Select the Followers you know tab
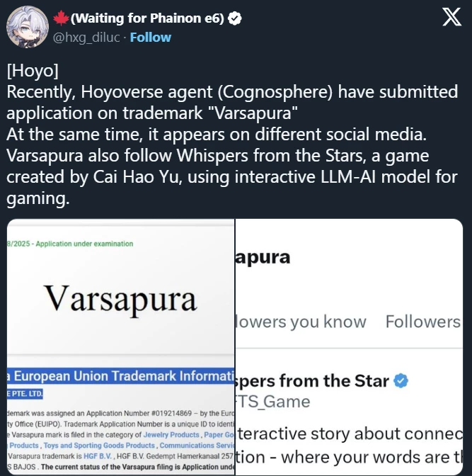 pyautogui.click(x=301, y=322)
